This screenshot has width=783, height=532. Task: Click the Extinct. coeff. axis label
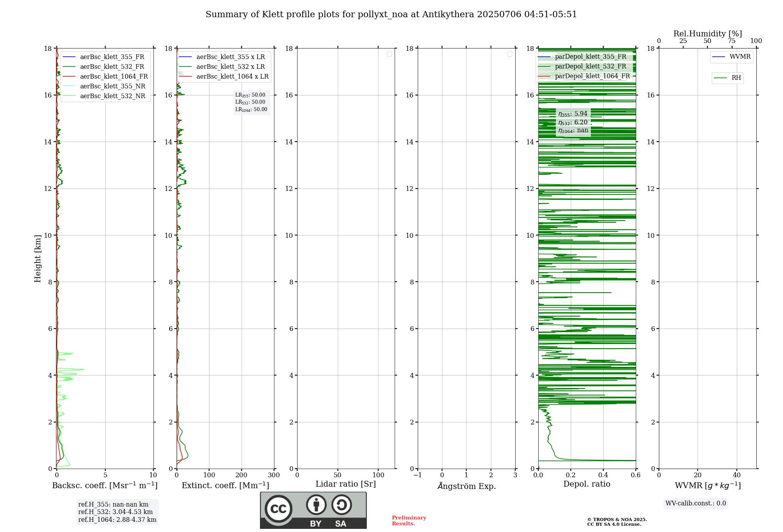(x=226, y=485)
